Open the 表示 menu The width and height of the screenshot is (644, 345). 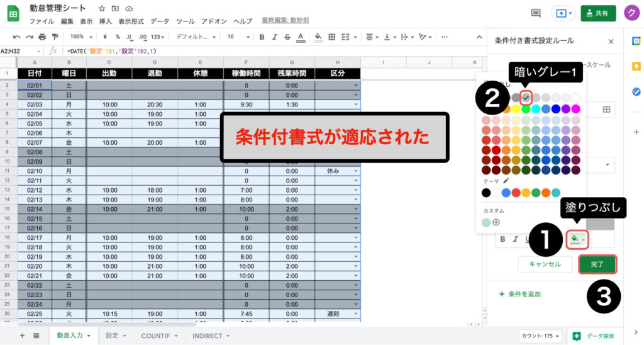click(x=86, y=21)
